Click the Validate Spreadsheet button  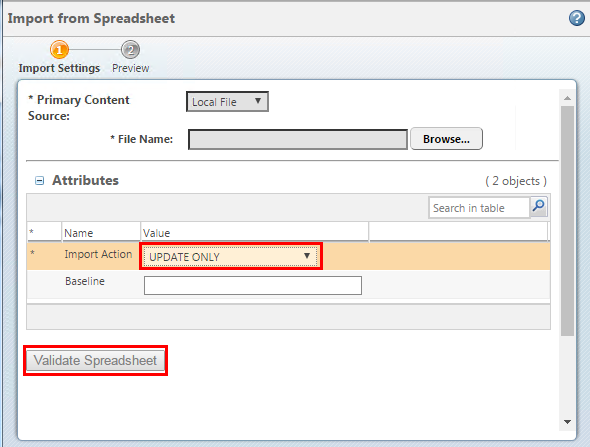[x=95, y=360]
